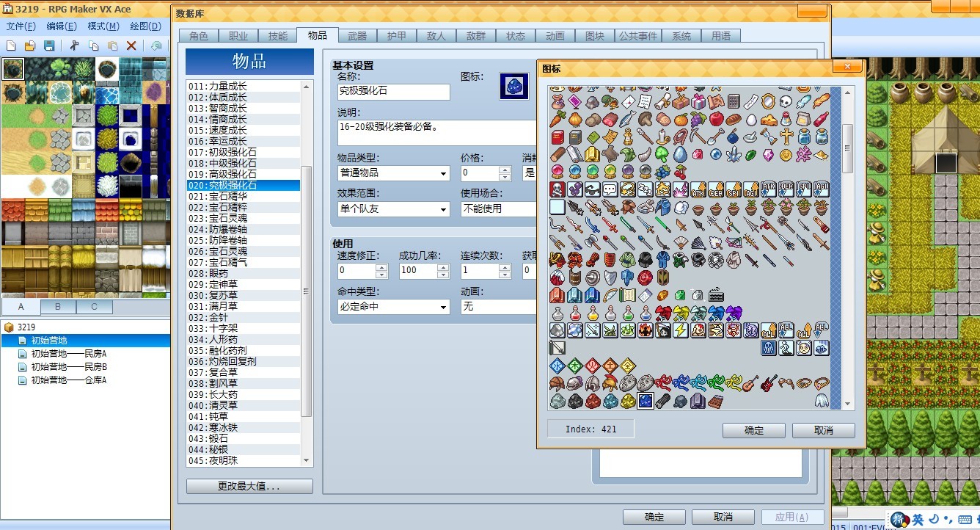
Task: Pick the white skull icon in icon picker
Action: [786, 101]
